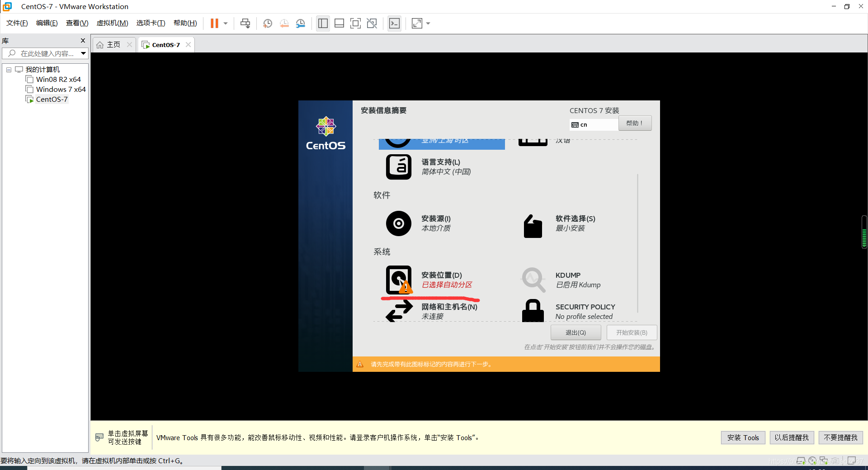Click the 安装 Tools button
The image size is (868, 470).
click(743, 437)
